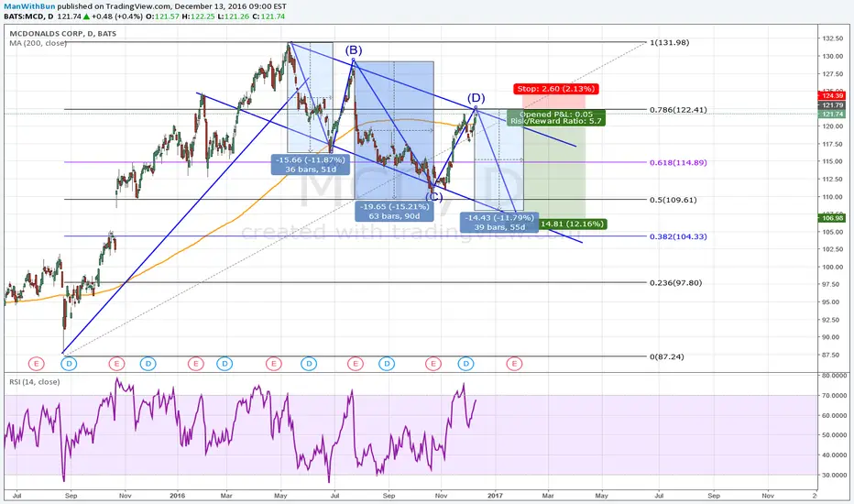Click the 0.236(97.80) Fibonacci level label

[x=676, y=283]
